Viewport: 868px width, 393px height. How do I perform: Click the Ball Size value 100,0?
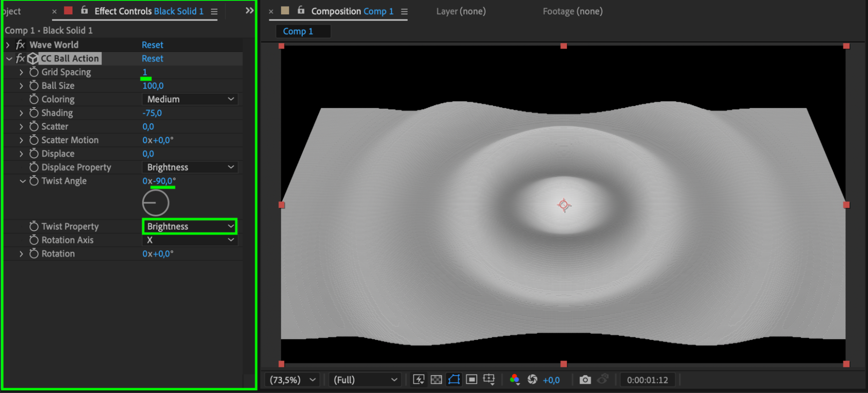tap(153, 86)
